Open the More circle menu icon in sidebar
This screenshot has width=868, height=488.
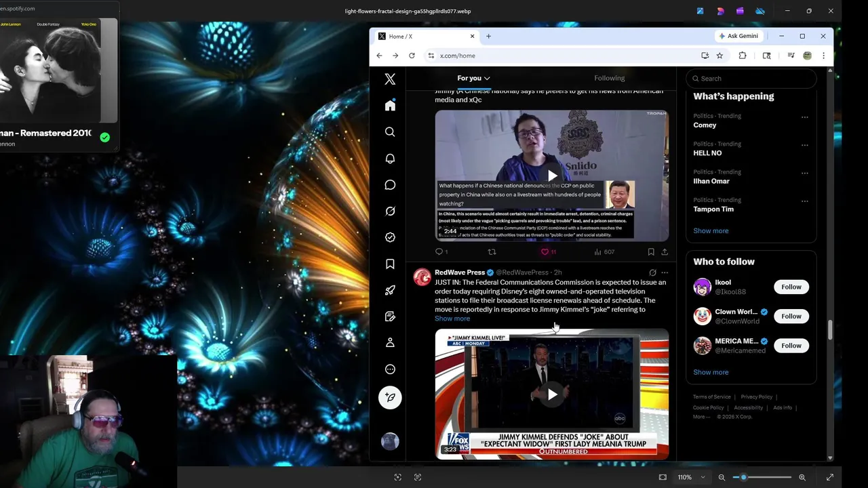pyautogui.click(x=390, y=369)
